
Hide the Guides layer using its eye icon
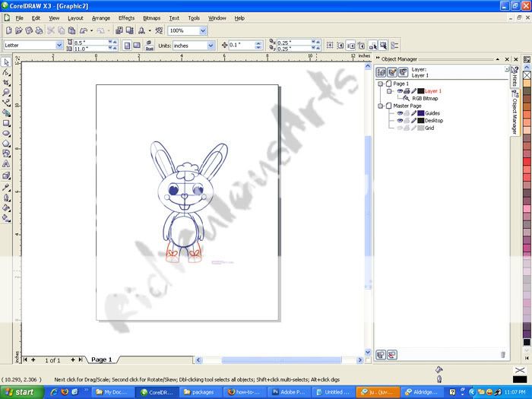tap(400, 113)
